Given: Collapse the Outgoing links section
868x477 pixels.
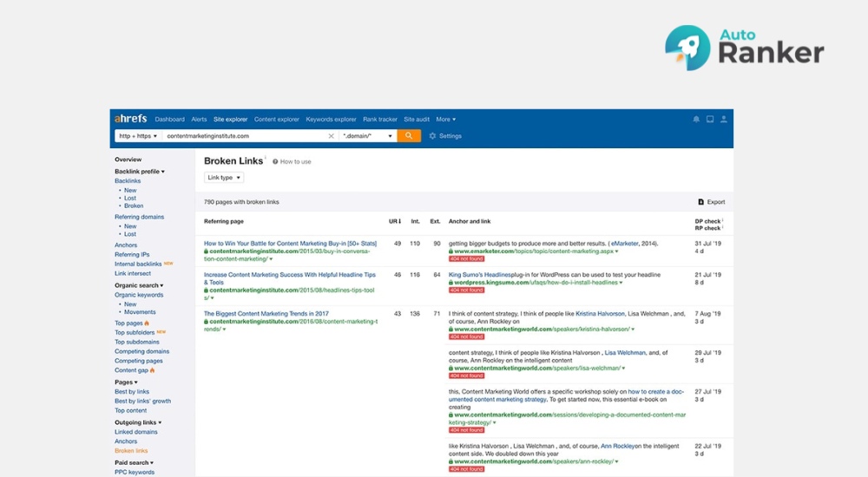Looking at the screenshot, I should point(138,422).
